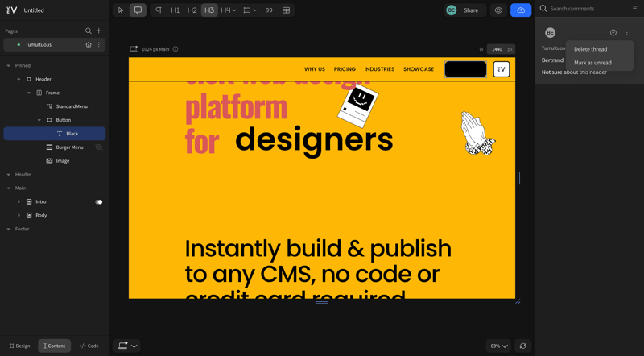Open Tumultuous page options menu
644x356 pixels.
click(x=98, y=44)
